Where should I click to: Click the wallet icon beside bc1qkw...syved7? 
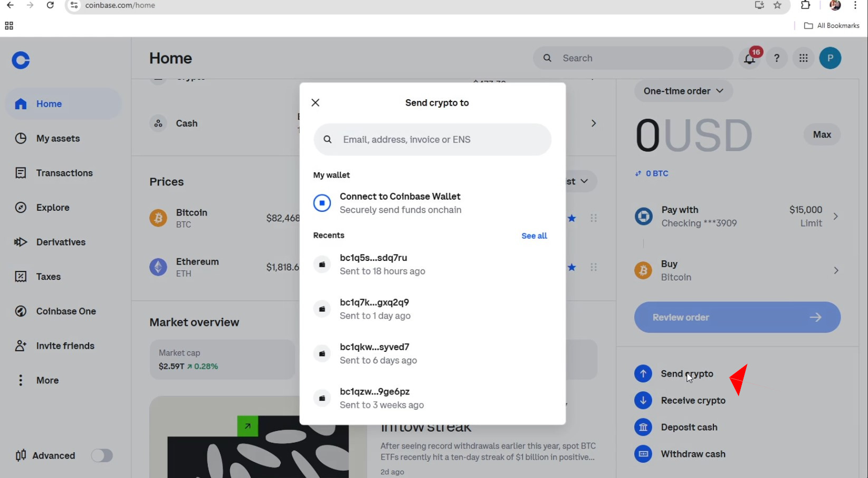(322, 353)
